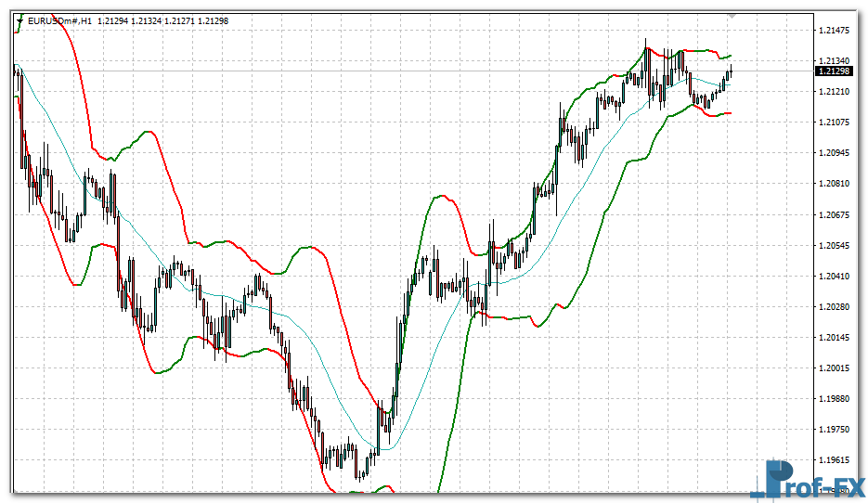Click the 1.20280 price scale label
This screenshot has height=503, width=868.
click(x=836, y=307)
